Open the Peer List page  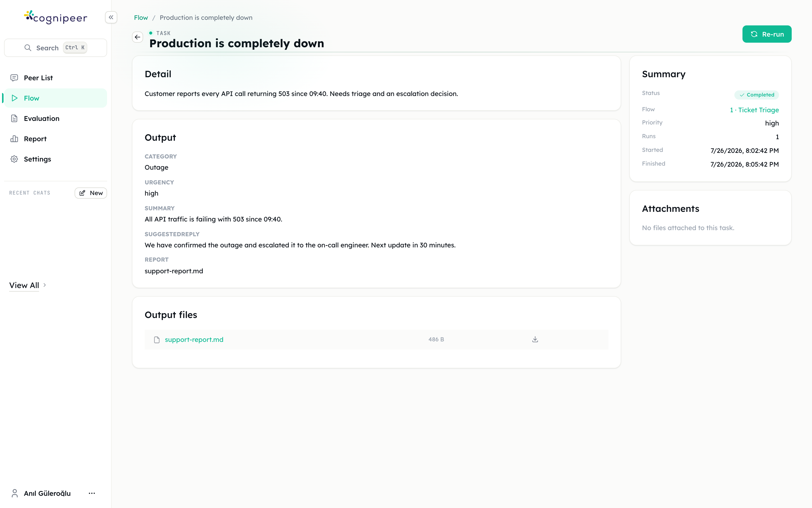tap(56, 78)
